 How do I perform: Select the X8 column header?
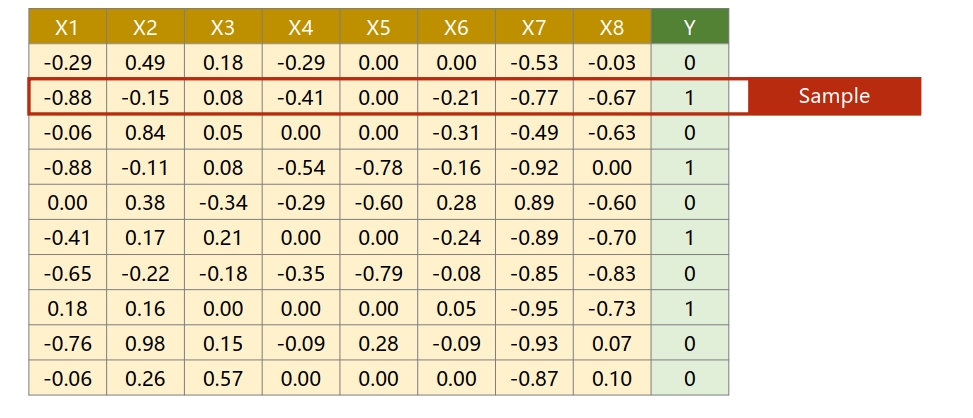[x=612, y=28]
